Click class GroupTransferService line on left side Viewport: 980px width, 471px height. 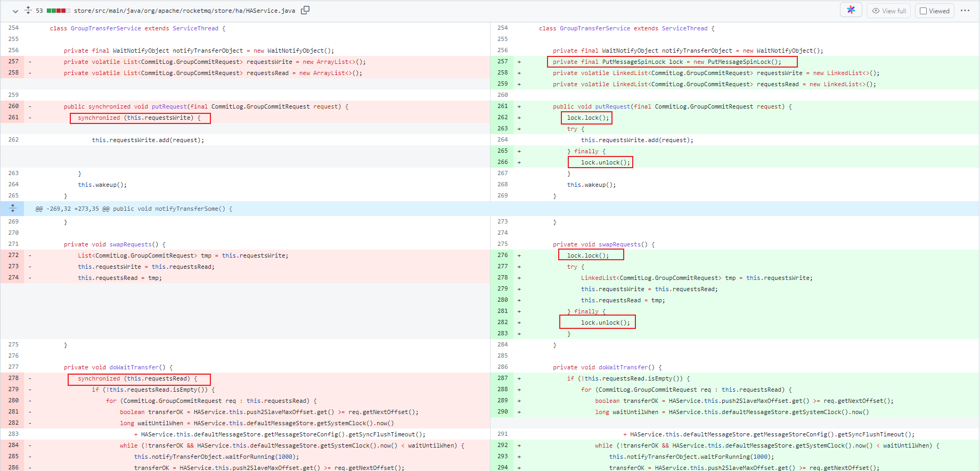tap(137, 28)
